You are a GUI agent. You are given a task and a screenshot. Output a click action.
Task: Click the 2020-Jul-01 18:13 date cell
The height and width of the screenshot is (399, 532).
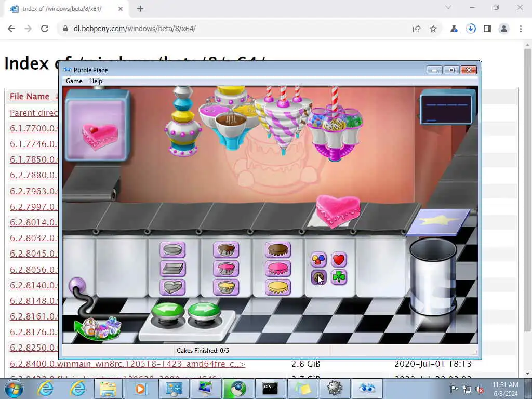[433, 364]
